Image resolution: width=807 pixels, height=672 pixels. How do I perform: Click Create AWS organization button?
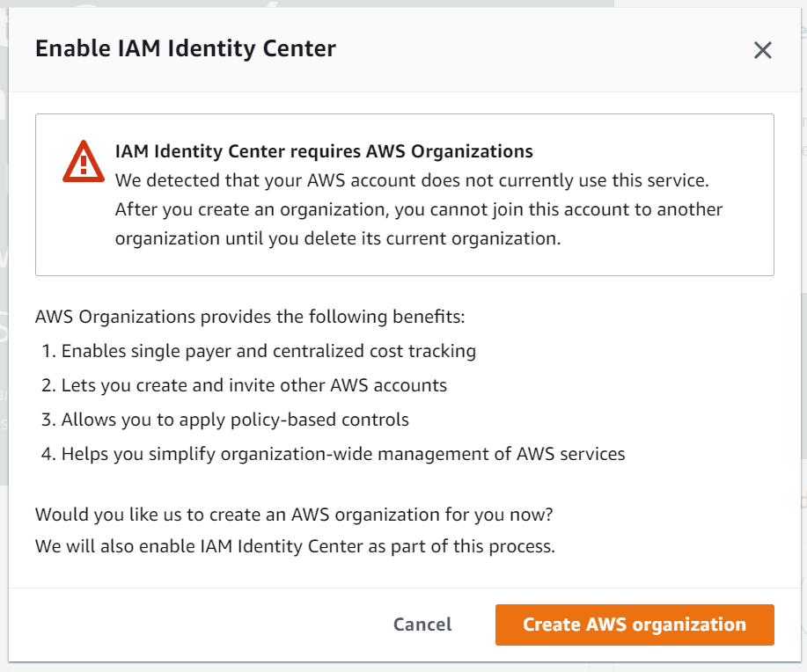coord(635,625)
